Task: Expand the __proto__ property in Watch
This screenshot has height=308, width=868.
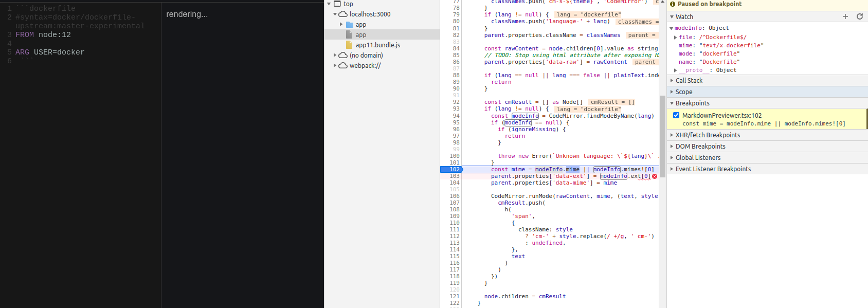Action: tap(676, 70)
